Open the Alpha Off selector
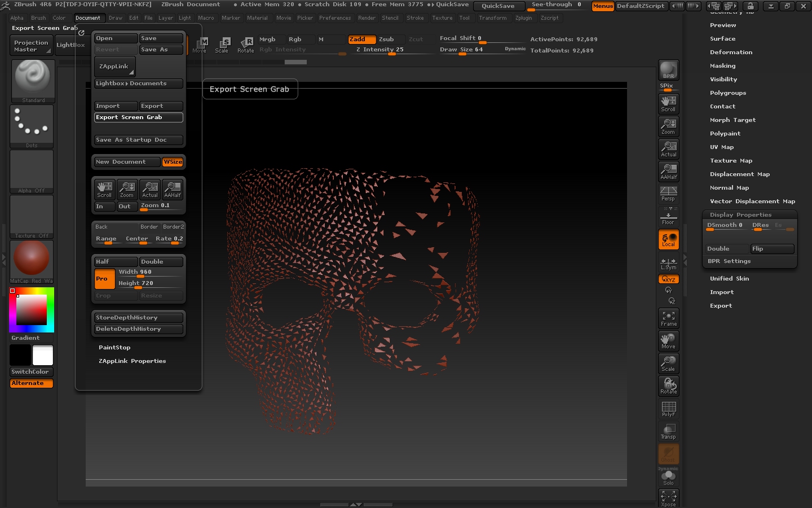Image resolution: width=812 pixels, height=508 pixels. (32, 172)
